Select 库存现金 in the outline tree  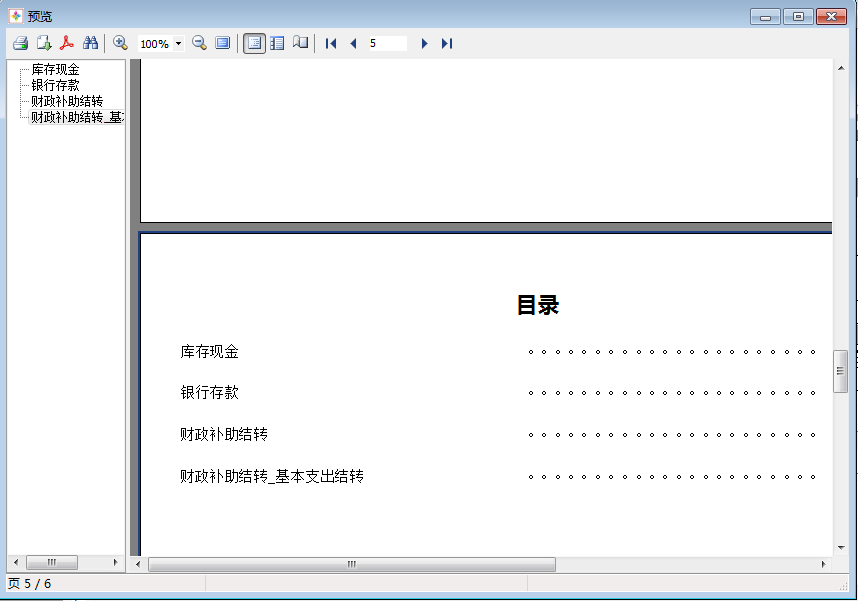[55, 70]
